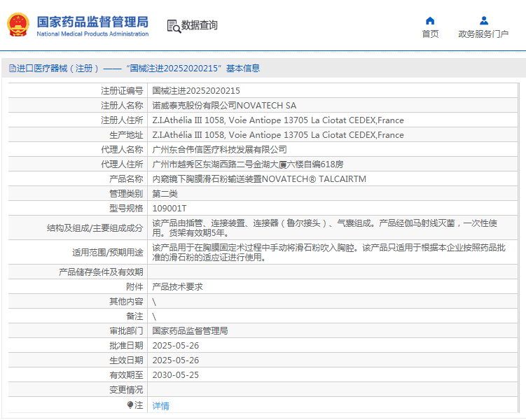526x420 pixels.
Task: Click the 管理类别 label
Action: [126, 194]
